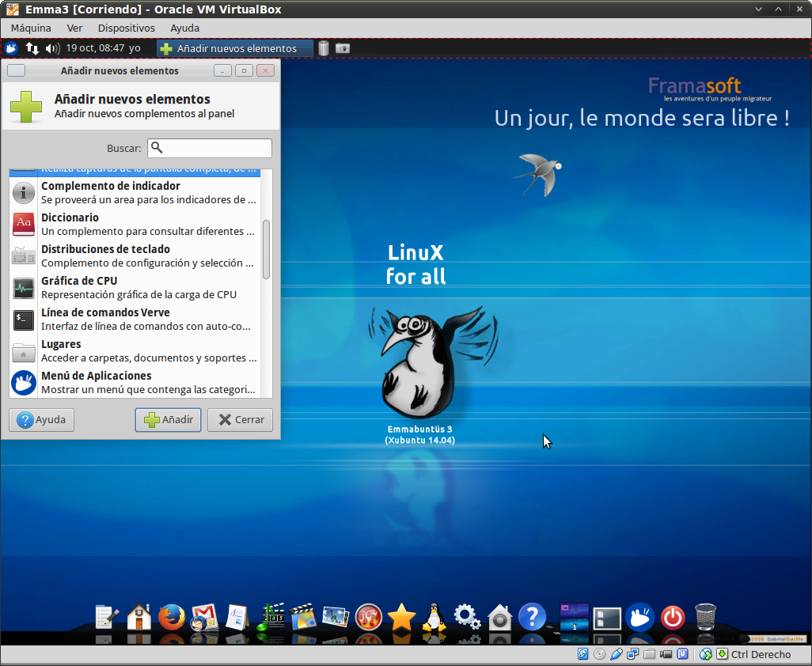The width and height of the screenshot is (812, 666).
Task: Open the Máquina menu
Action: 31,28
